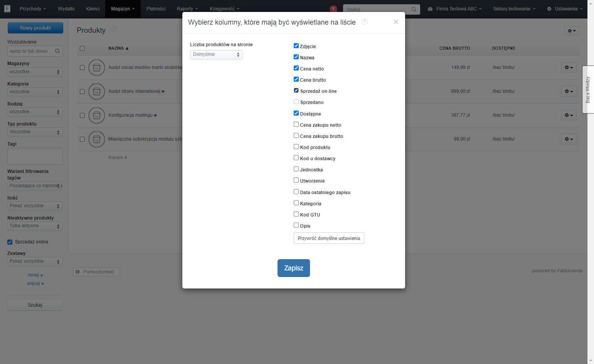
Task: Click product image icon of Konfiguracja mailingu
Action: click(x=97, y=116)
